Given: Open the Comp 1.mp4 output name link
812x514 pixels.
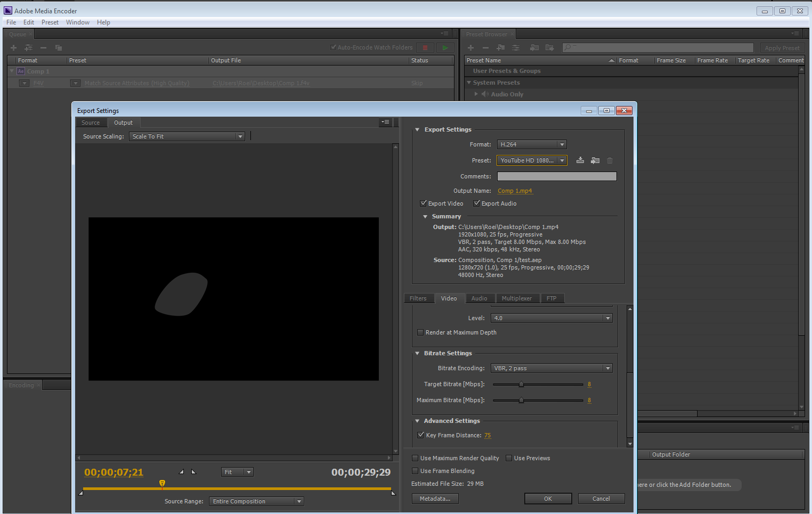Looking at the screenshot, I should point(514,191).
